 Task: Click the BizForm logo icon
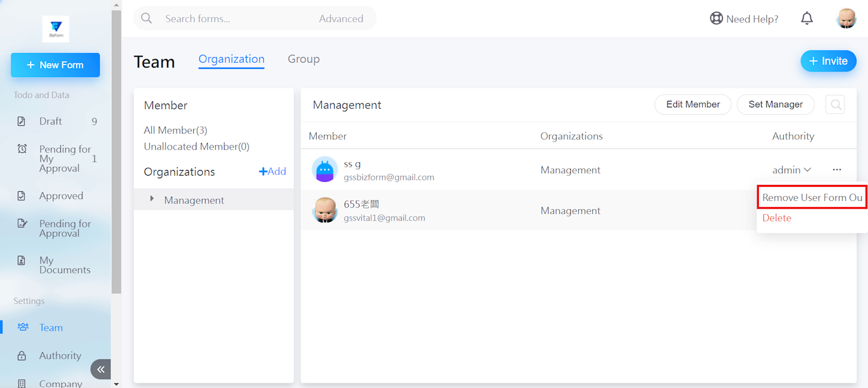point(56,29)
